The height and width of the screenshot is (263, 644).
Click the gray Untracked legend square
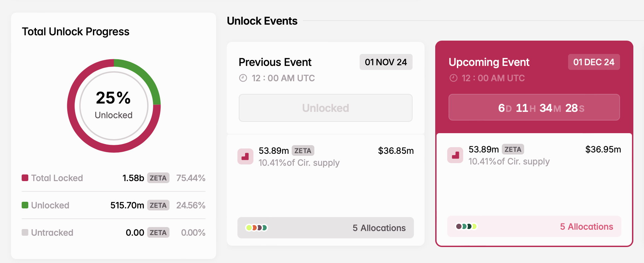[x=25, y=232]
